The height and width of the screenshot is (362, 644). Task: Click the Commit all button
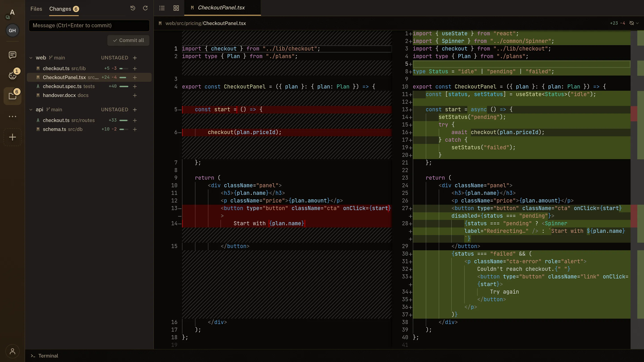click(x=128, y=40)
